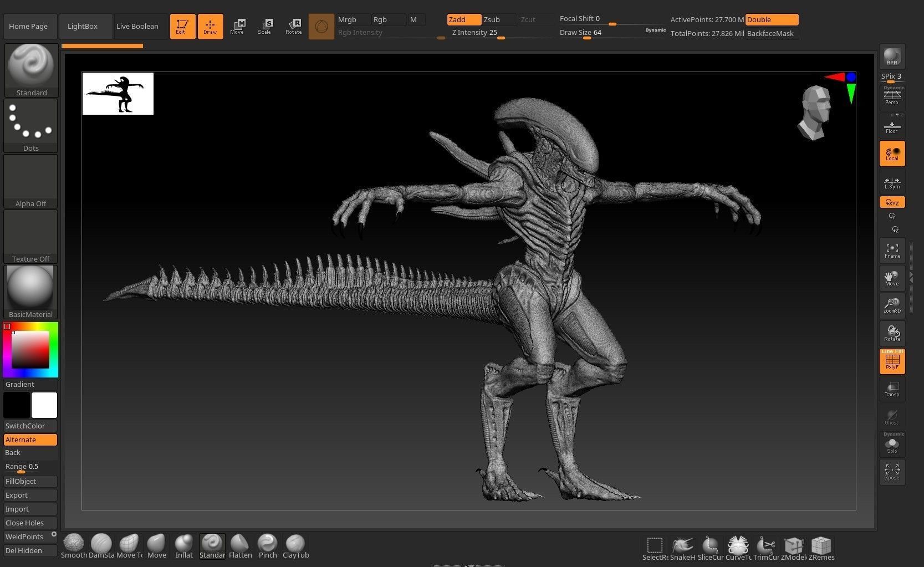924x567 pixels.
Task: Click the Export button
Action: pyautogui.click(x=30, y=495)
